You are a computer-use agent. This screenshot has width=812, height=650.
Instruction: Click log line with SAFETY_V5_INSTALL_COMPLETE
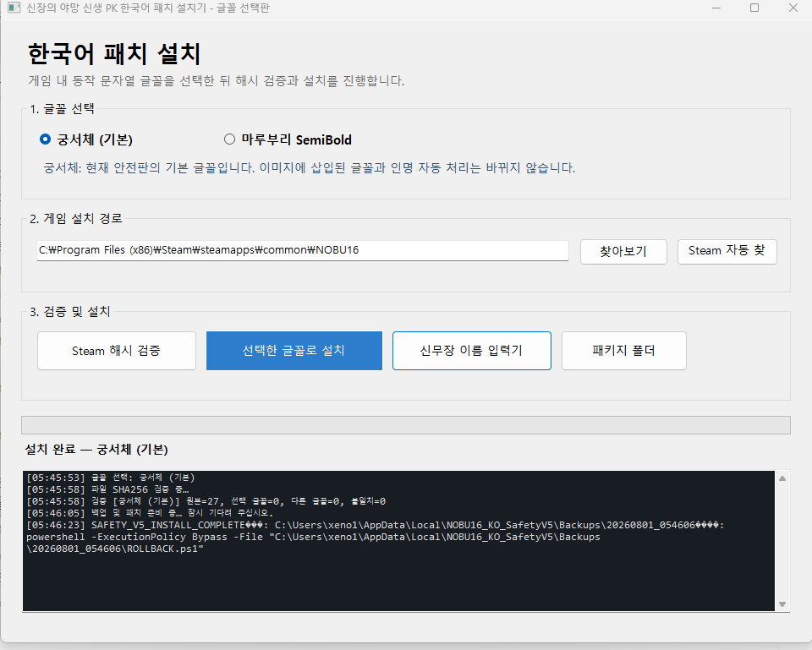point(376,525)
